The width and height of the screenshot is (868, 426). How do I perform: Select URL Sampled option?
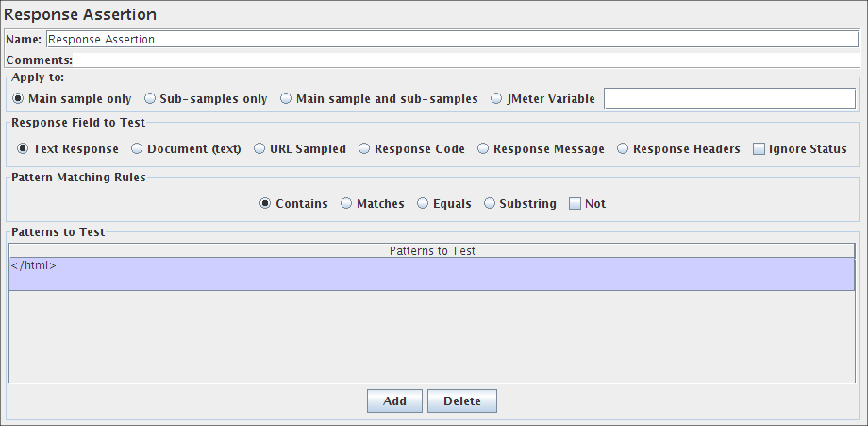(x=259, y=148)
